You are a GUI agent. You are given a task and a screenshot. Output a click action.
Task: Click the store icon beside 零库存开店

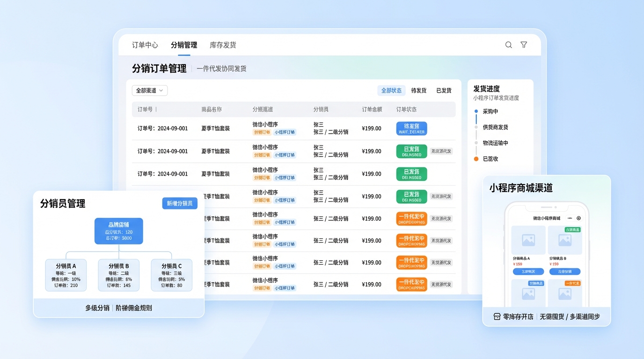pyautogui.click(x=497, y=316)
